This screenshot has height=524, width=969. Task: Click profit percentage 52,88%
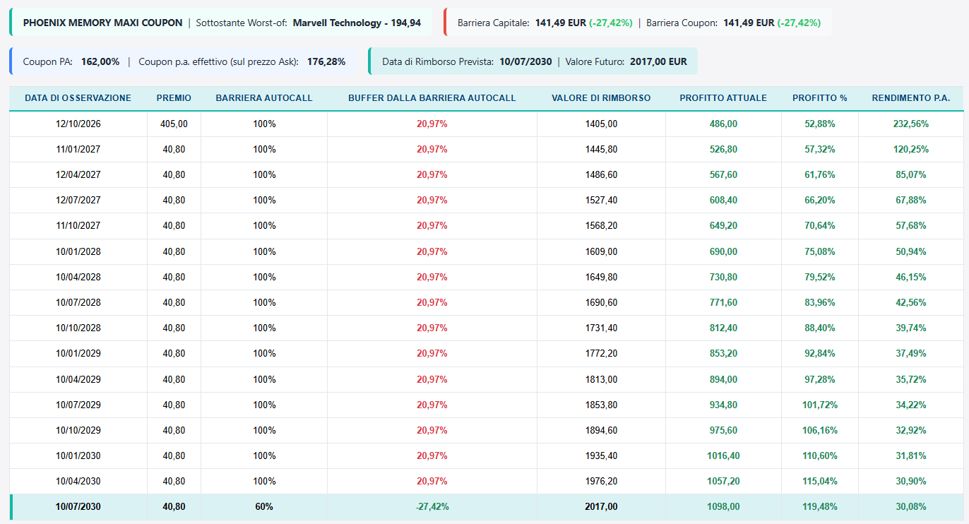tap(819, 124)
